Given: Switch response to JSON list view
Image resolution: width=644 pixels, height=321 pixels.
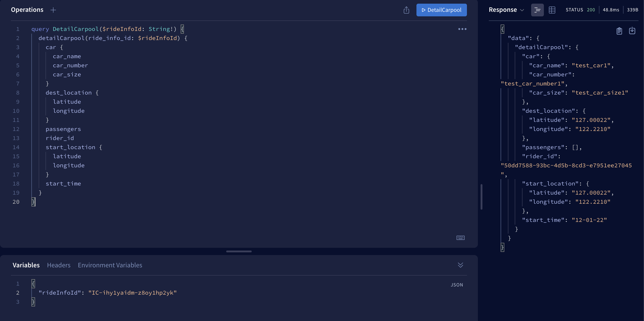Looking at the screenshot, I should point(537,10).
